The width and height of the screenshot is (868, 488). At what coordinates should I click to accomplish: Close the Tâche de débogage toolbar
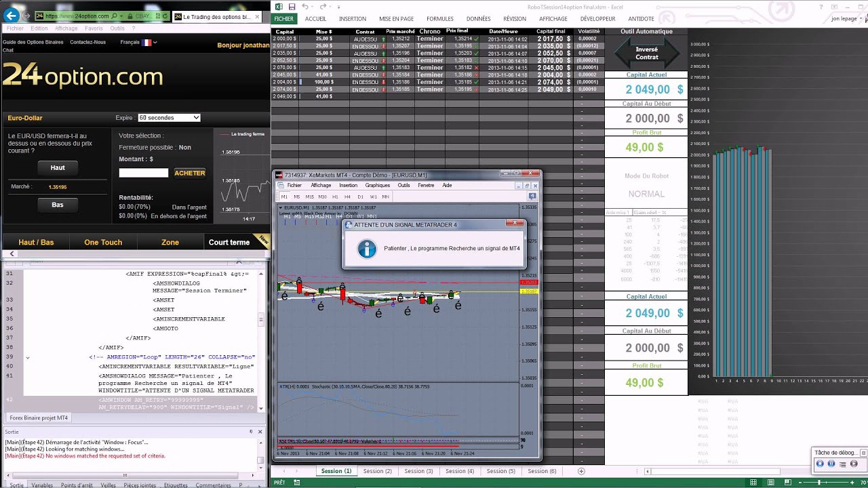(x=863, y=453)
